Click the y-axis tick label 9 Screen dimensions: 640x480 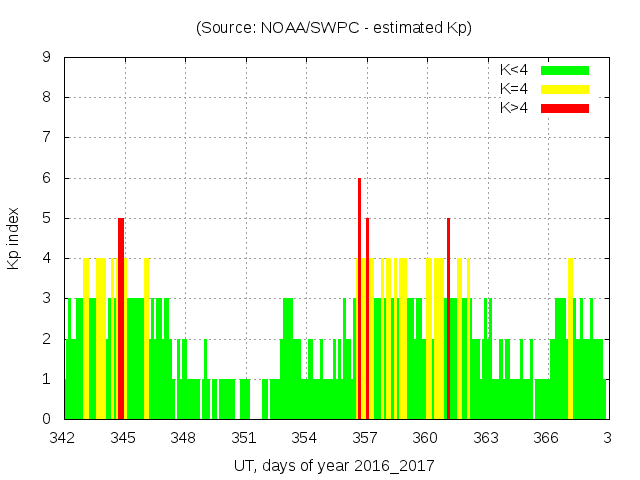tap(47, 57)
